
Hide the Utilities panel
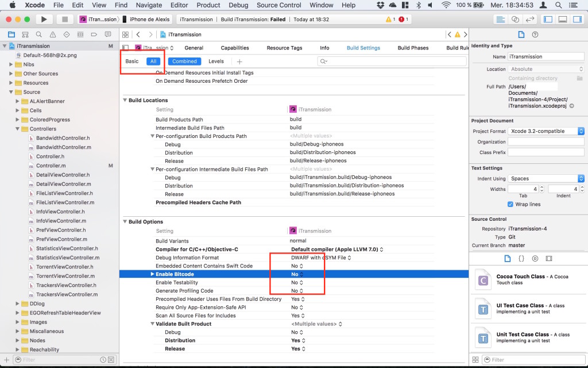pyautogui.click(x=578, y=19)
